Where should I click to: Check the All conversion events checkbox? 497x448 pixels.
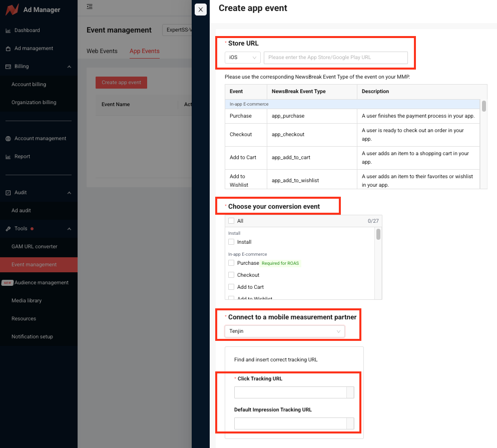231,221
